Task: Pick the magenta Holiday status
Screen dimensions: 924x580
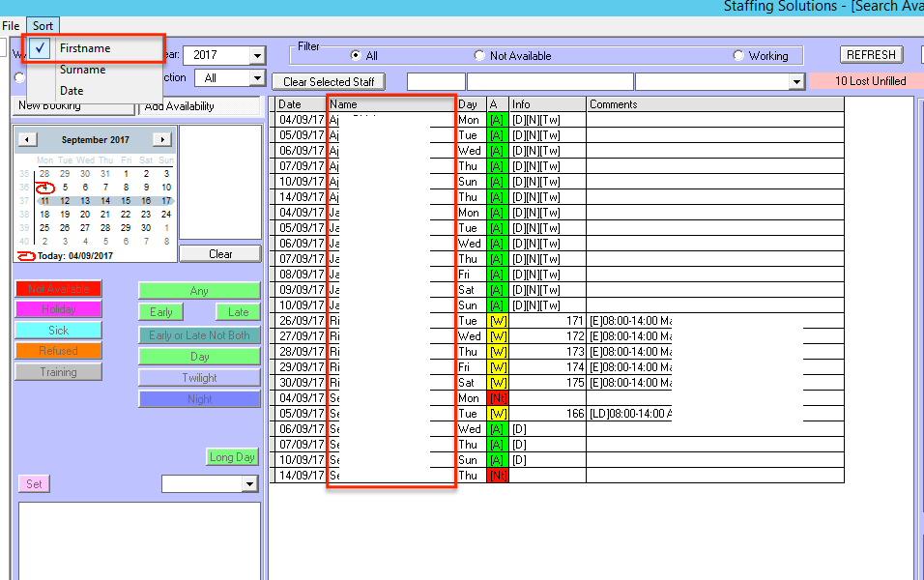Action: click(x=58, y=310)
